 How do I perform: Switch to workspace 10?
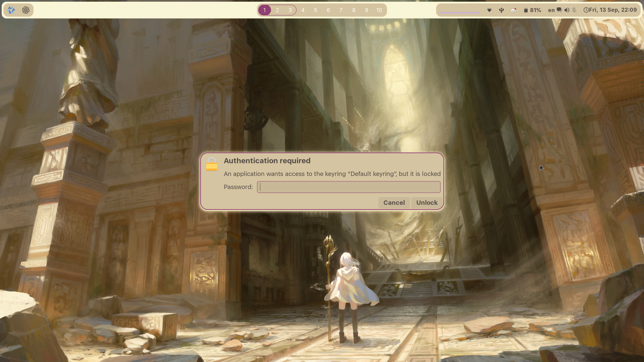click(379, 10)
